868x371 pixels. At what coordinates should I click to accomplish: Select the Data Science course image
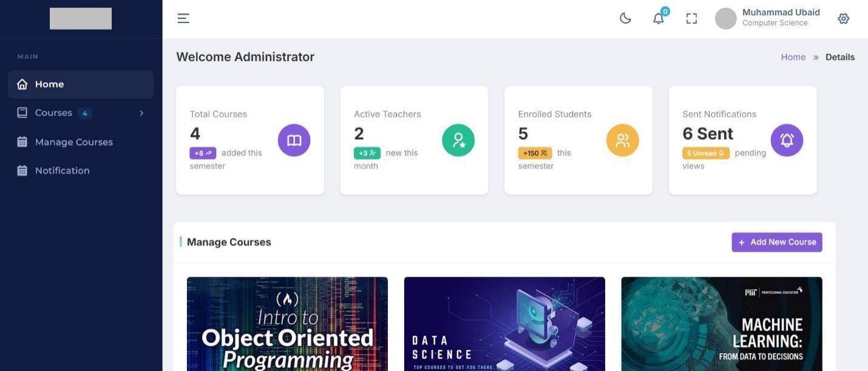point(504,324)
